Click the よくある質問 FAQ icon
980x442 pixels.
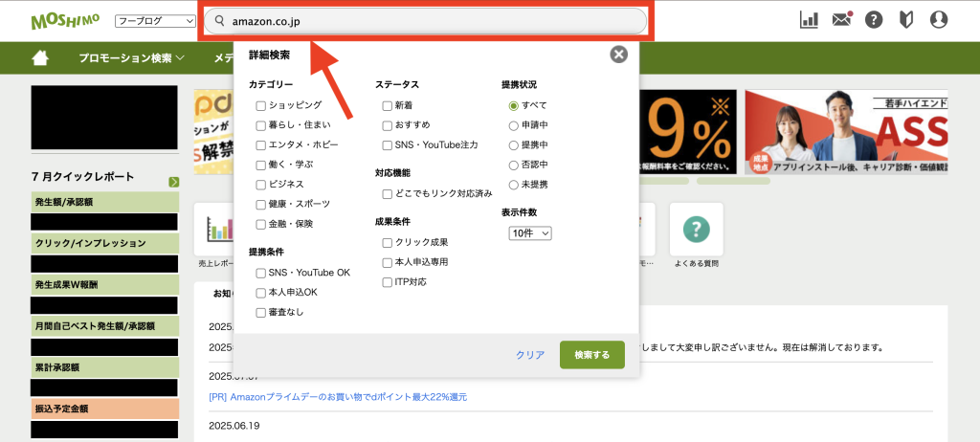[x=696, y=230]
